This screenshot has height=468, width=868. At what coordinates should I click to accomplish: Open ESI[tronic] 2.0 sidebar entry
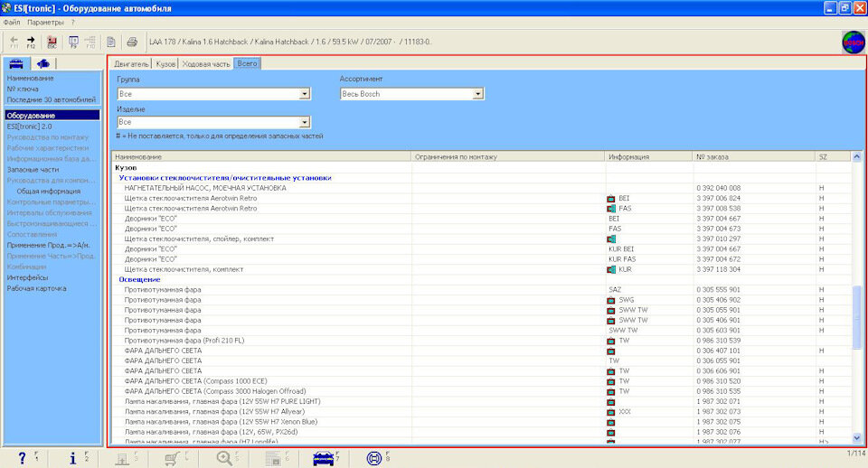tap(29, 126)
